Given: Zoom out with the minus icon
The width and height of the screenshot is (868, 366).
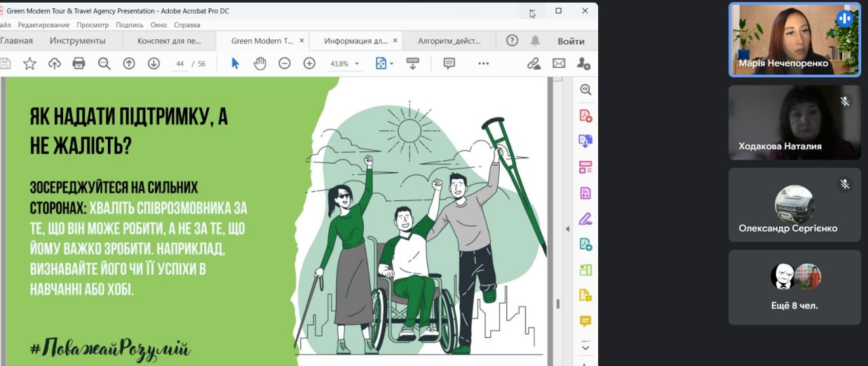Looking at the screenshot, I should [x=285, y=63].
